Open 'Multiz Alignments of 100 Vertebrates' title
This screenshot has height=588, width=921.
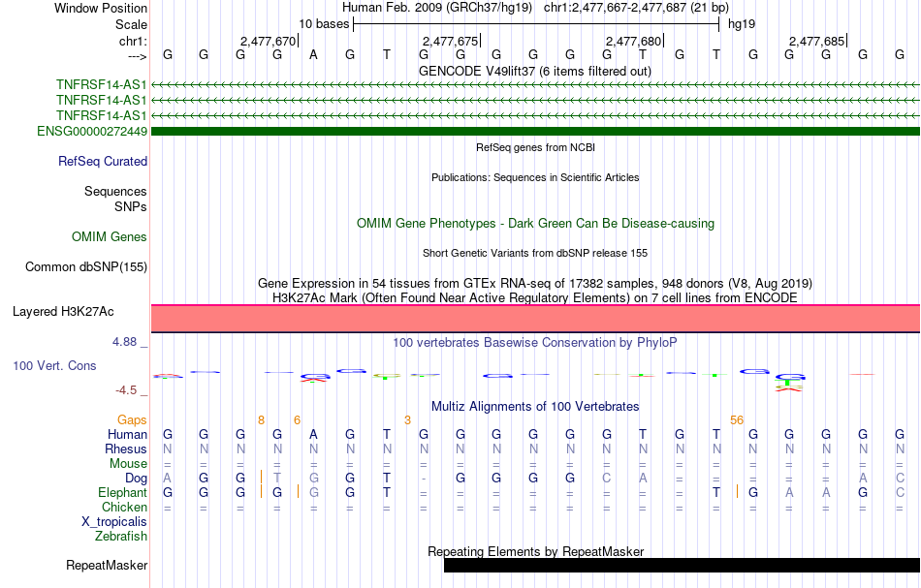pyautogui.click(x=535, y=406)
